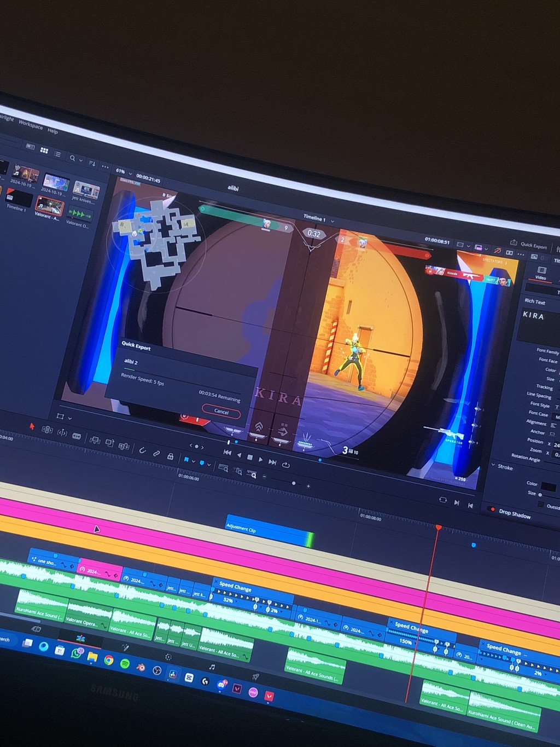Click the timeline zoom out minus button
The width and height of the screenshot is (560, 747).
[x=265, y=477]
